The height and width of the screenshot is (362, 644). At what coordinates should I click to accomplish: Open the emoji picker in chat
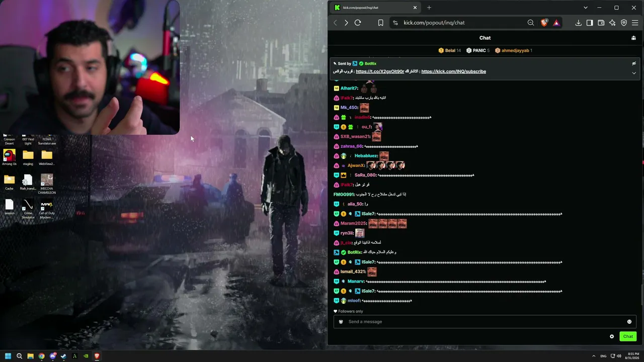pos(629,322)
